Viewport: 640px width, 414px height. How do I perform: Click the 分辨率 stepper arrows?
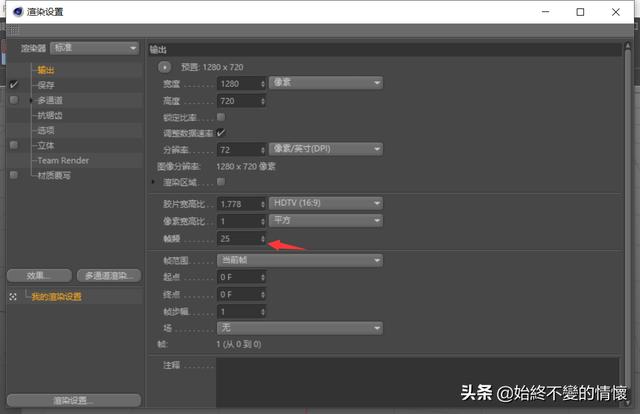point(263,150)
